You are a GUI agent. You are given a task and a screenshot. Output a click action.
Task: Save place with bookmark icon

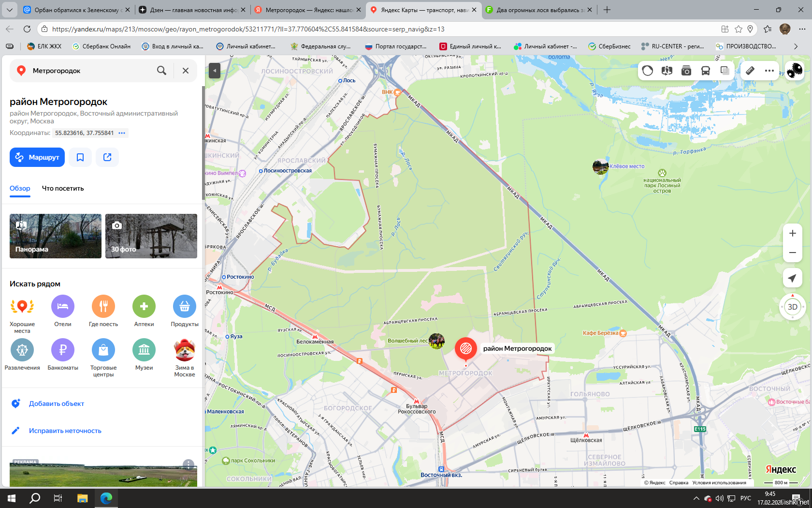(x=80, y=157)
